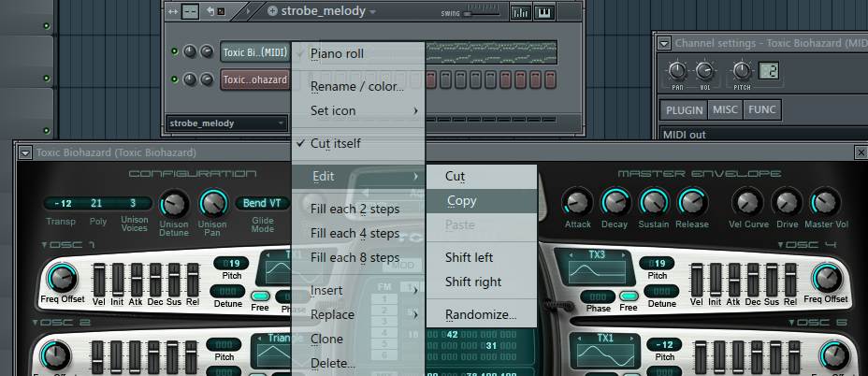The image size is (868, 376).
Task: Toggle OSC 1 Free button
Action: pyautogui.click(x=260, y=296)
